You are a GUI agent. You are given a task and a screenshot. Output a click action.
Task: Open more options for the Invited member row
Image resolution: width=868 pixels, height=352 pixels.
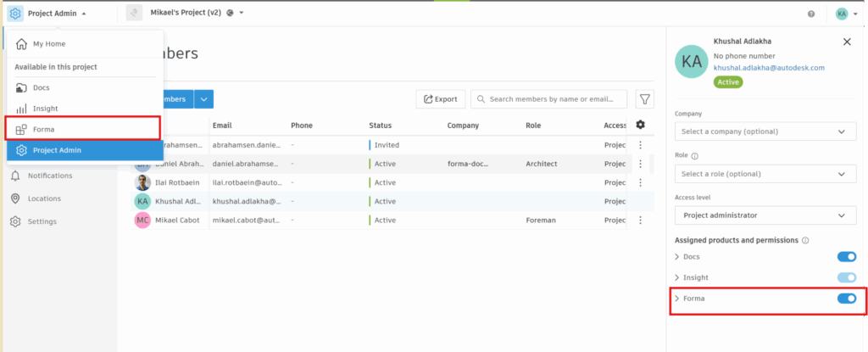click(641, 145)
